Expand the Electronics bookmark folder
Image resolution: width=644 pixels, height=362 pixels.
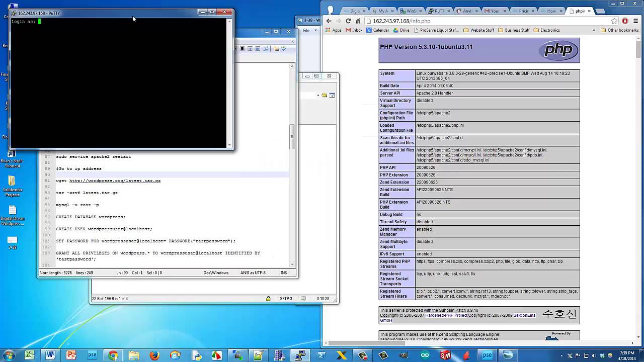pyautogui.click(x=546, y=30)
